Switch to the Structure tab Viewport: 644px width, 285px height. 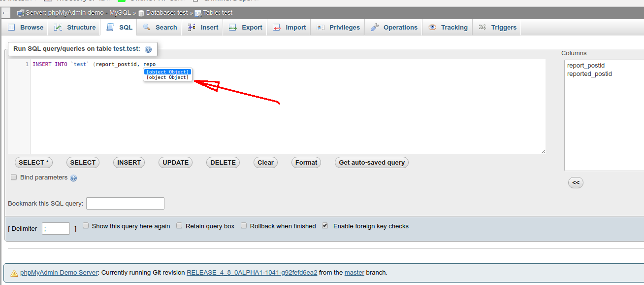(74, 28)
